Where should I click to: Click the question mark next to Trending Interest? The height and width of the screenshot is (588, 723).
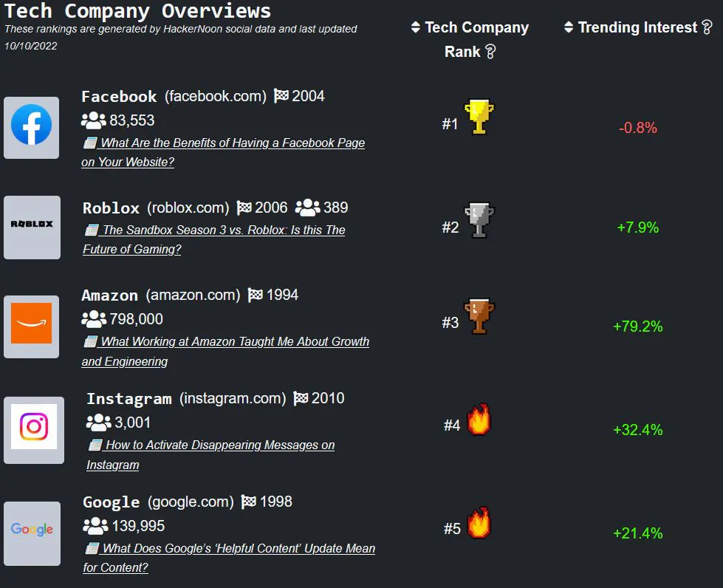pyautogui.click(x=707, y=27)
